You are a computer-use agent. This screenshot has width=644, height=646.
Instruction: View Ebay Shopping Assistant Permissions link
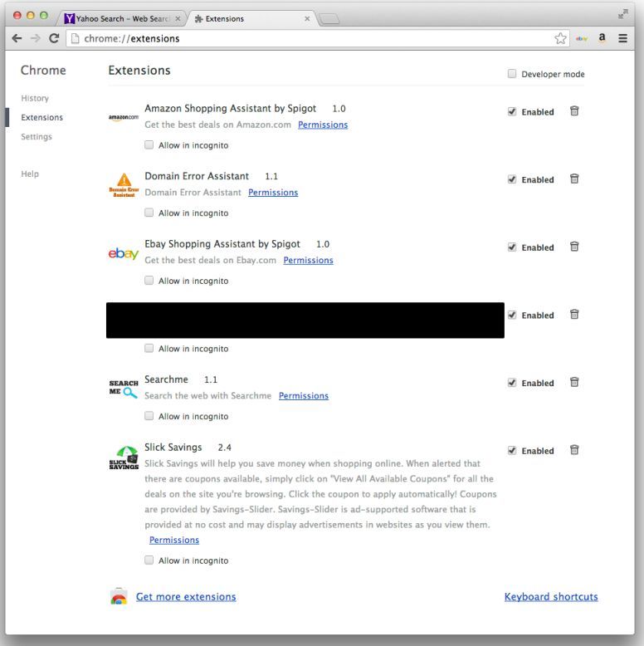[308, 260]
